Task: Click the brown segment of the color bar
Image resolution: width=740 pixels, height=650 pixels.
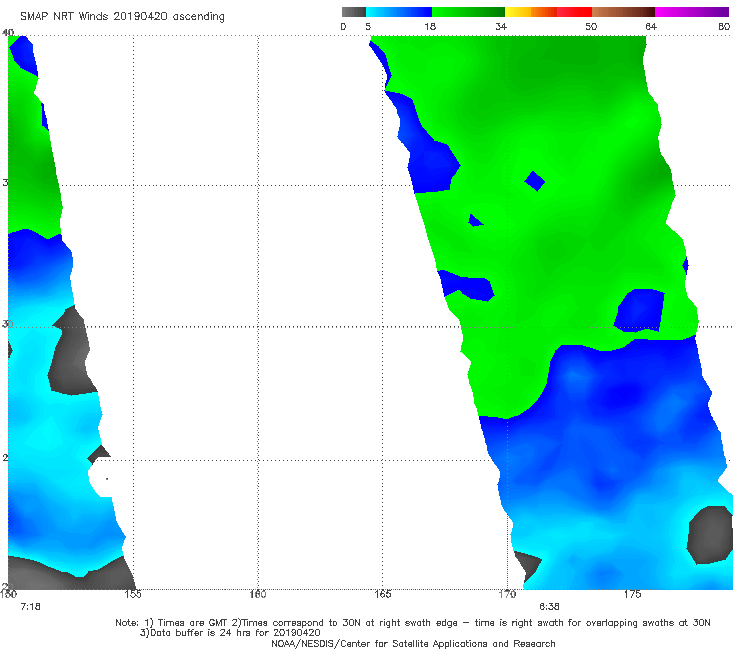Action: coord(623,12)
